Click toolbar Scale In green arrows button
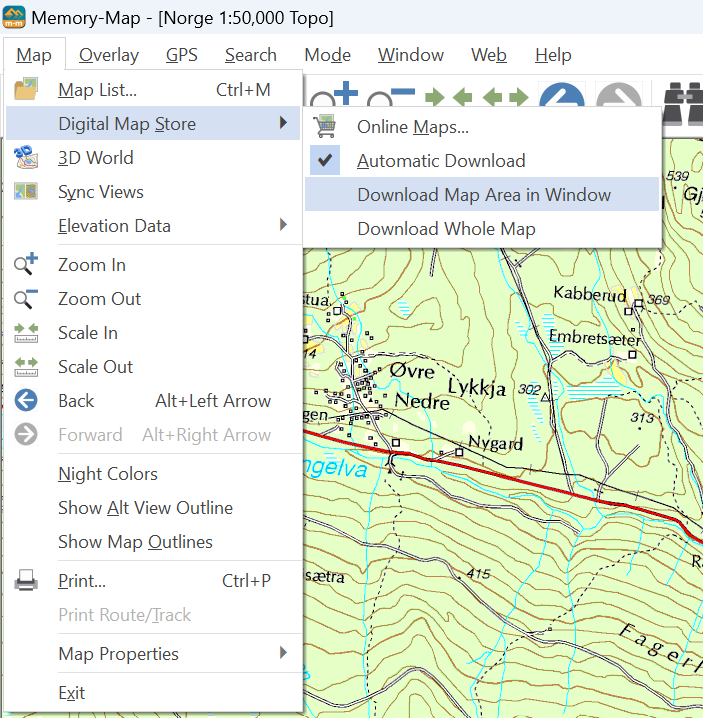This screenshot has height=718, width=703. (448, 97)
